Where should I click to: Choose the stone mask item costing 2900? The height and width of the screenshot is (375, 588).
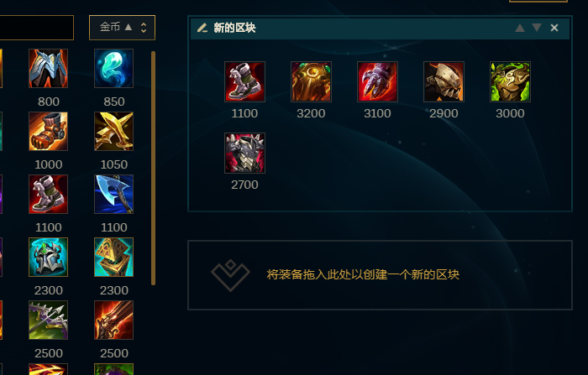[x=444, y=81]
